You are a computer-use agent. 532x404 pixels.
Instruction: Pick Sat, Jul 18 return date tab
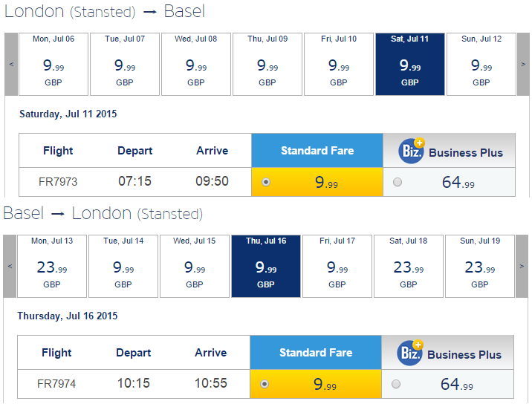click(x=409, y=267)
